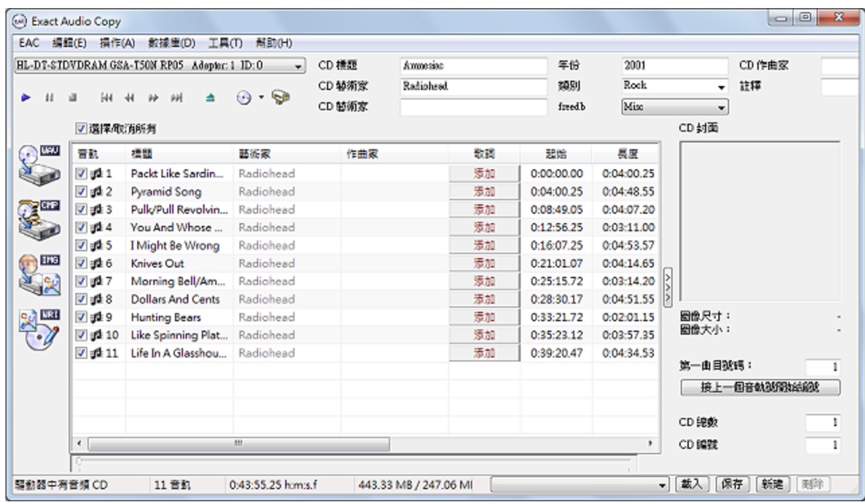Uncheck track 5 I Might Be Wrong

(81, 246)
